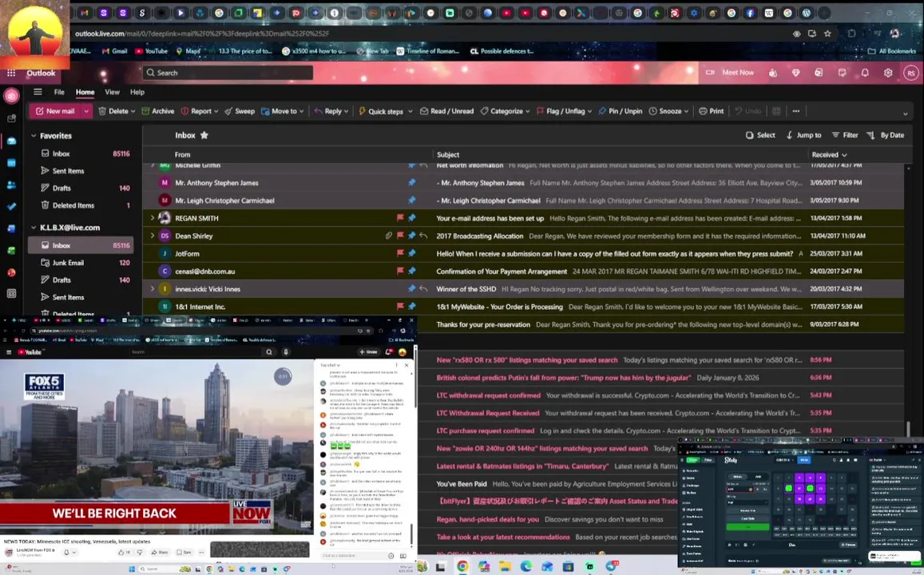Collapse the K.L.B.X@live.com account folders
Screen dimensions: 924x575
34,228
